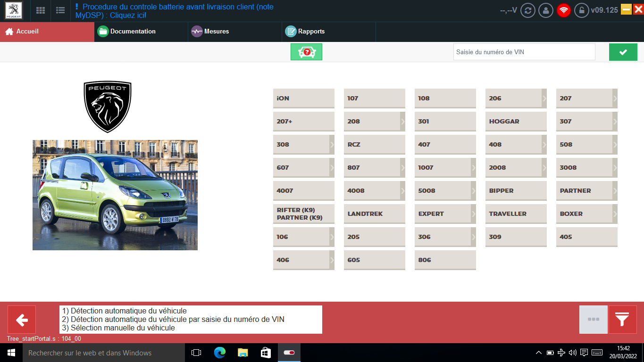Click the green Peugeot 1007 car photo
The height and width of the screenshot is (362, 644).
115,195
